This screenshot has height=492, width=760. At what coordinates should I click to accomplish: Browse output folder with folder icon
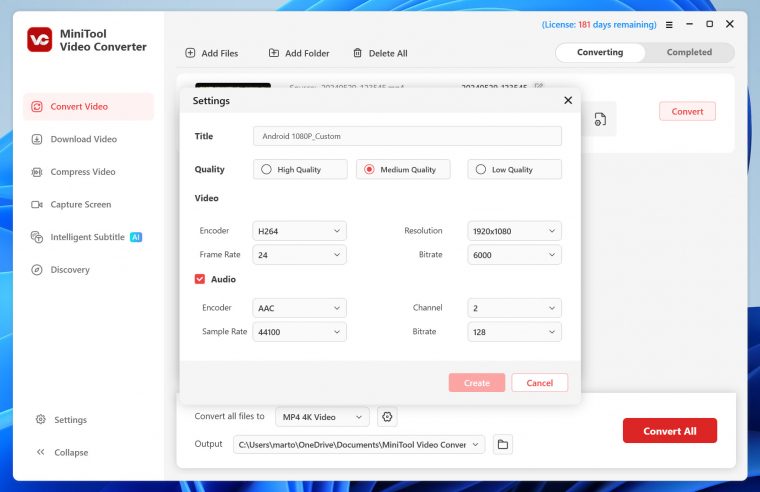502,444
